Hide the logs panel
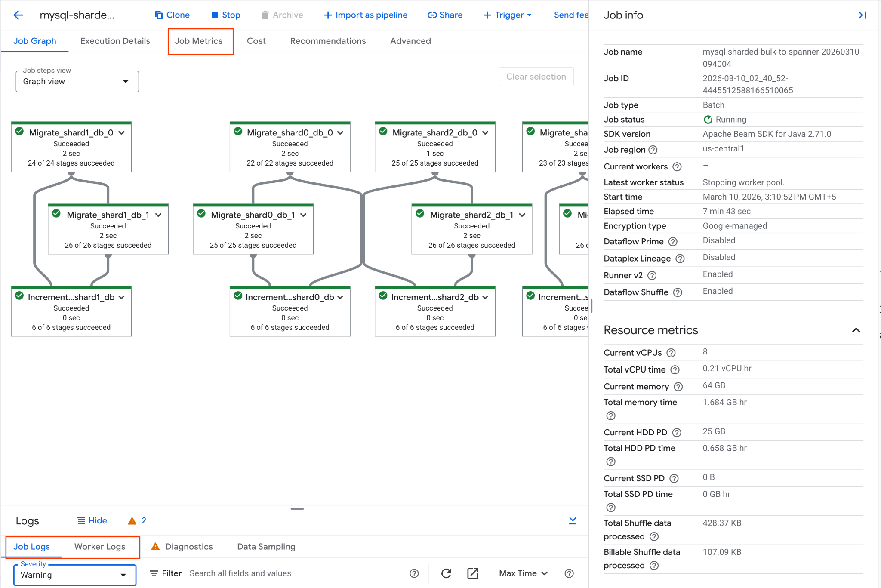This screenshot has height=588, width=881. [x=92, y=521]
